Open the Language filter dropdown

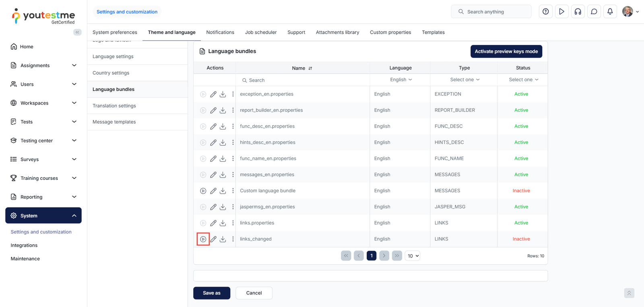click(400, 80)
